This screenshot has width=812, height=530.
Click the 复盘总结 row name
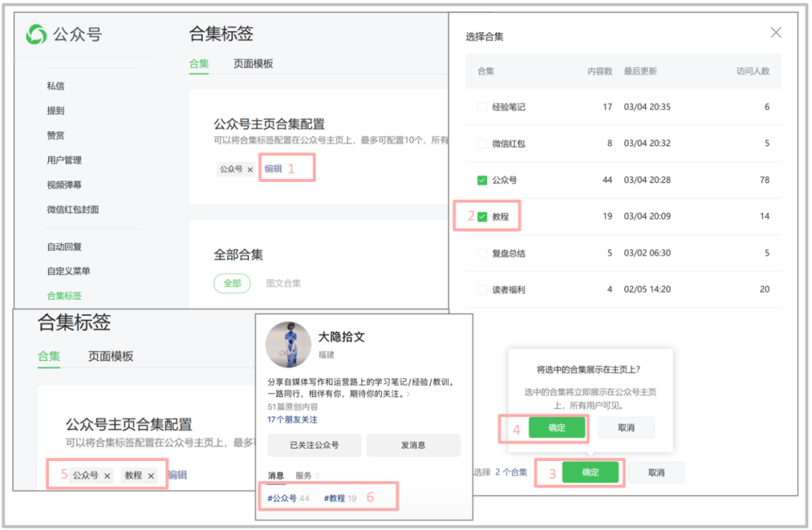pyautogui.click(x=508, y=253)
